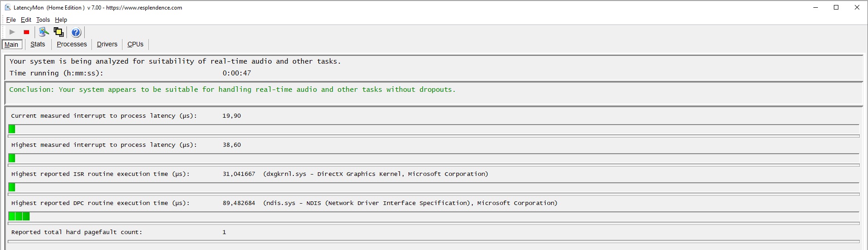The height and width of the screenshot is (250, 868).
Task: Open the Edit menu
Action: point(26,20)
